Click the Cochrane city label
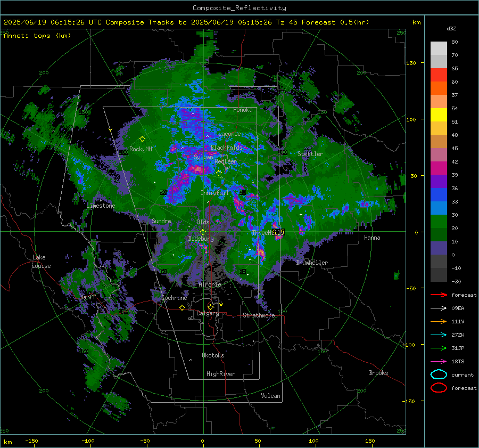This screenshot has height=448, width=479. click(x=174, y=298)
